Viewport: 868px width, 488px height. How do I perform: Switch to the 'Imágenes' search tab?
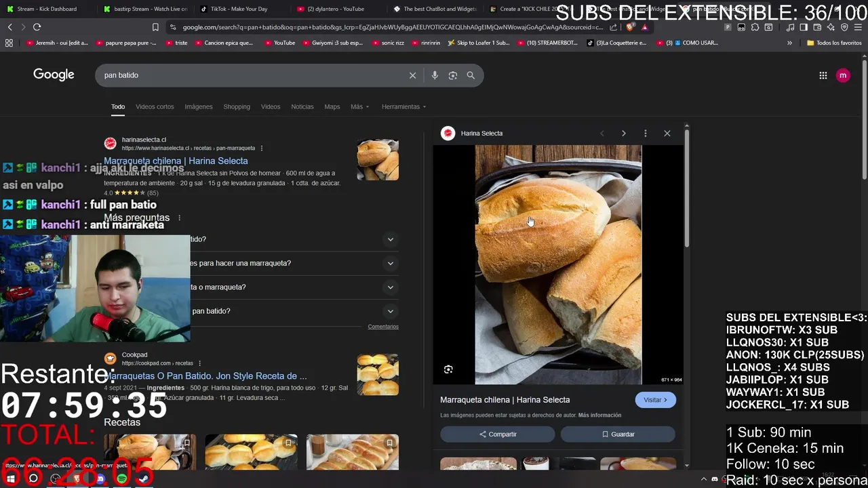(x=199, y=106)
